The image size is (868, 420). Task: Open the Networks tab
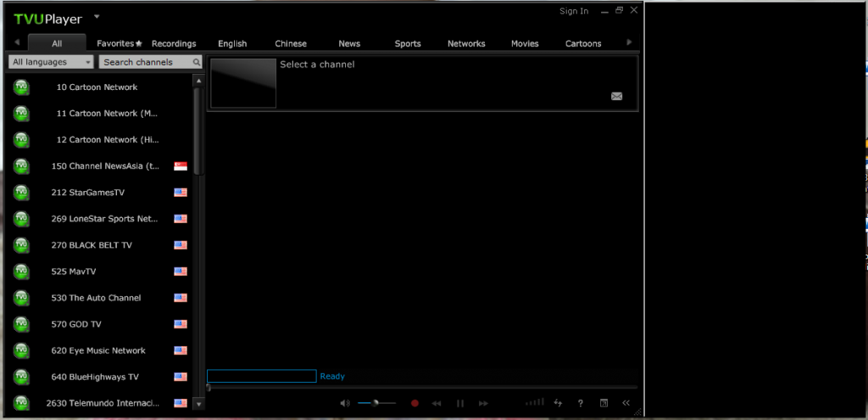coord(467,43)
